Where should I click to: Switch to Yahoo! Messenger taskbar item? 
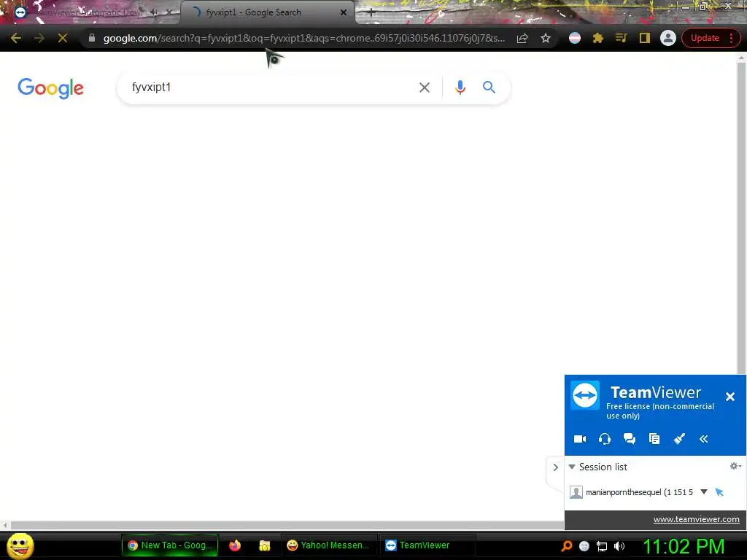328,545
